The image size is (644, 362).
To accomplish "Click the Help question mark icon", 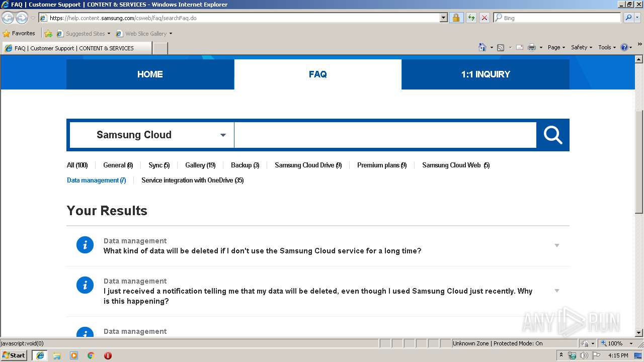I will click(624, 47).
